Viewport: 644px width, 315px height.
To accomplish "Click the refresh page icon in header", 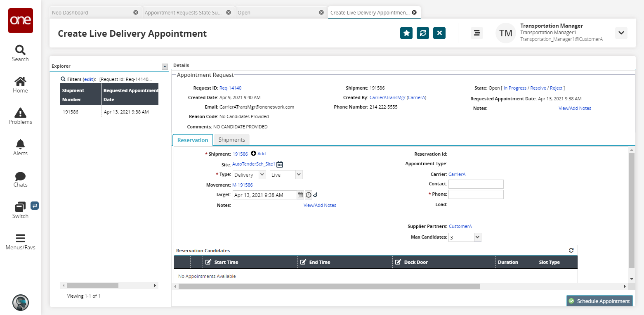I will coord(423,33).
